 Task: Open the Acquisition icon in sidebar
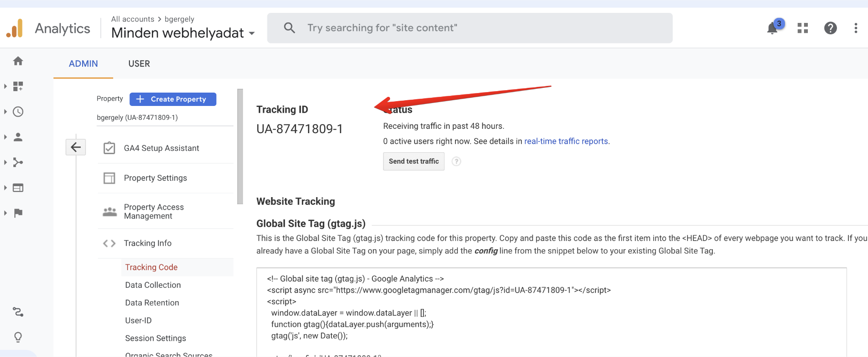pyautogui.click(x=18, y=162)
